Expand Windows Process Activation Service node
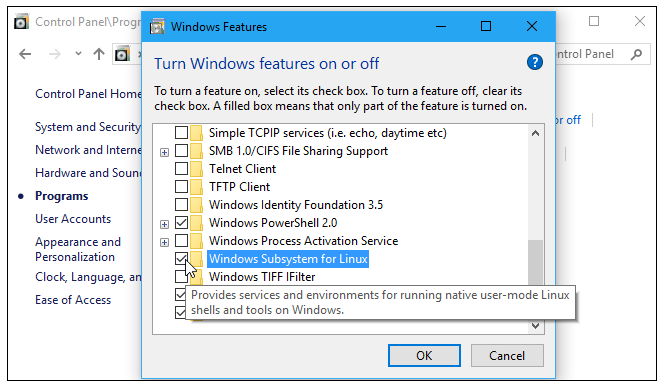 click(165, 242)
